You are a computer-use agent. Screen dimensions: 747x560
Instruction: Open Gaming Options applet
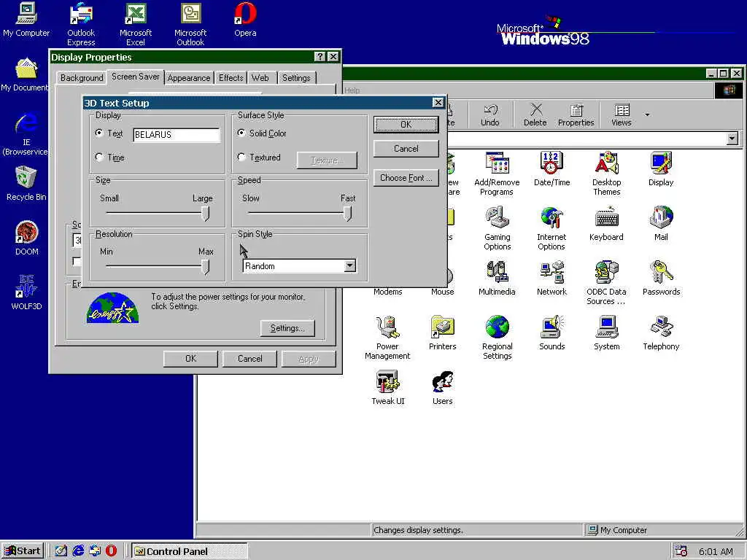498,228
